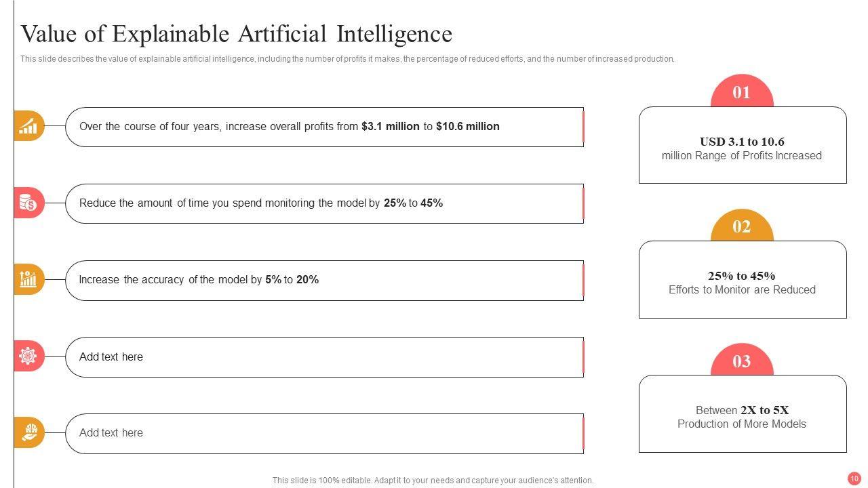Screen dimensions: 868x488
Task: Click the slide description subtitle text
Action: tap(347, 59)
